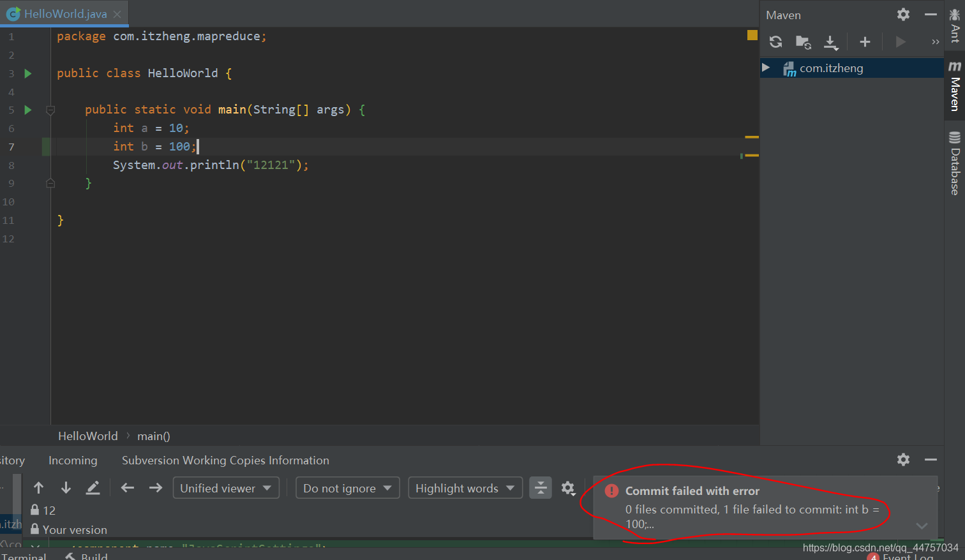Go to previous difference up arrow
This screenshot has height=560, width=965.
pos(39,488)
